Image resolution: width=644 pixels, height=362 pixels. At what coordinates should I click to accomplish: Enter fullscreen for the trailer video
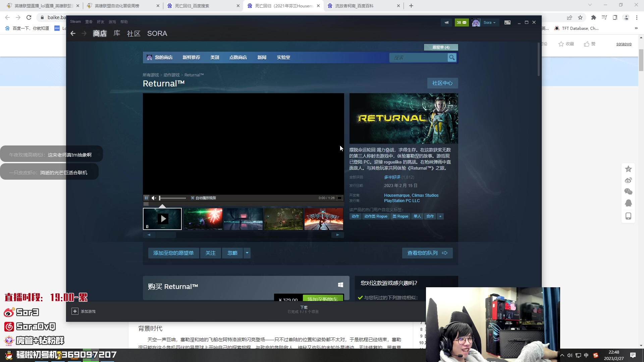tap(339, 198)
